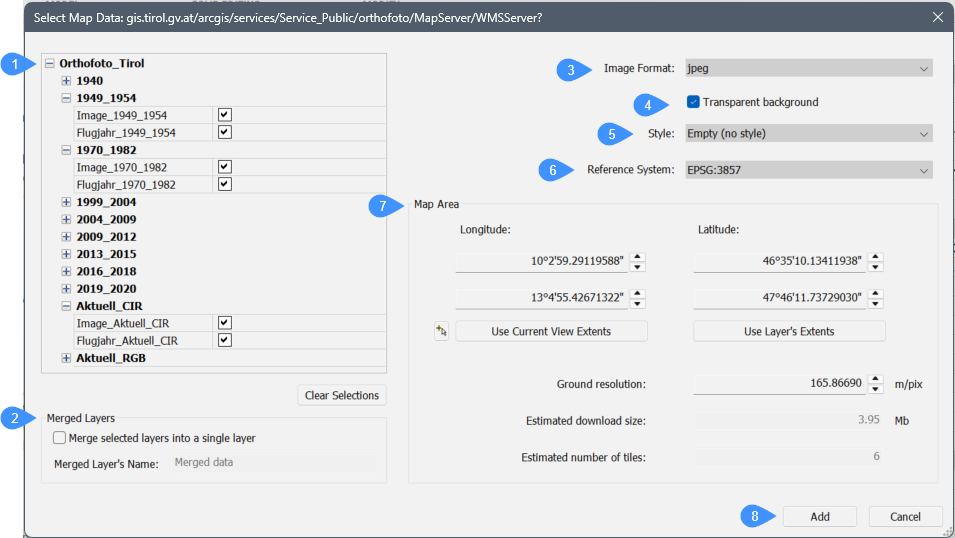Disable the Transparent background option
955x538 pixels.
693,102
